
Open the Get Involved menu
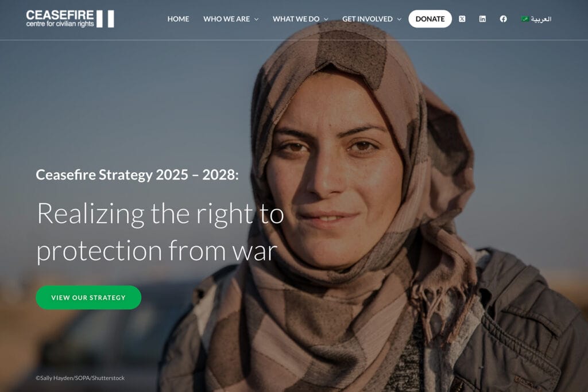[x=367, y=19]
